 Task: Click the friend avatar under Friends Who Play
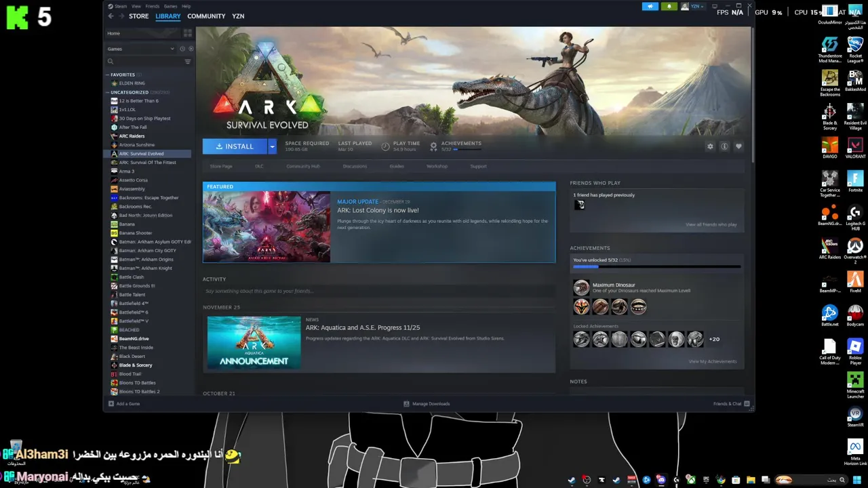[x=579, y=205]
